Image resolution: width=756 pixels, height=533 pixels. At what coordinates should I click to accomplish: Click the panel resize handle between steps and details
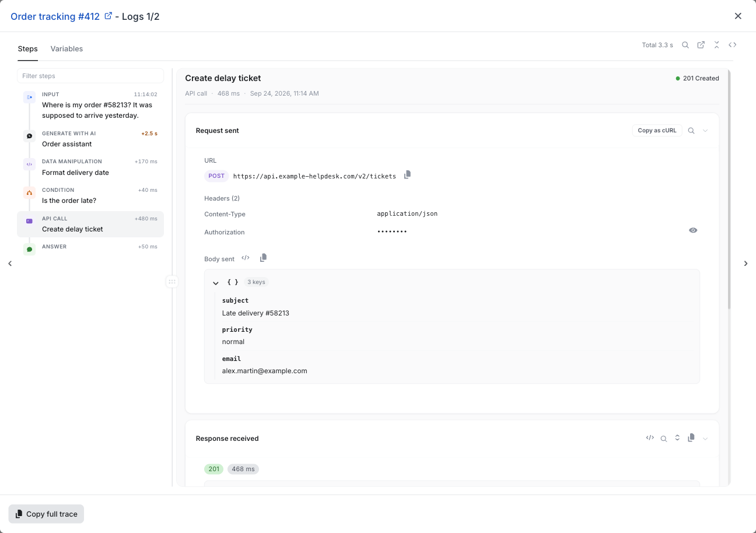pyautogui.click(x=172, y=282)
